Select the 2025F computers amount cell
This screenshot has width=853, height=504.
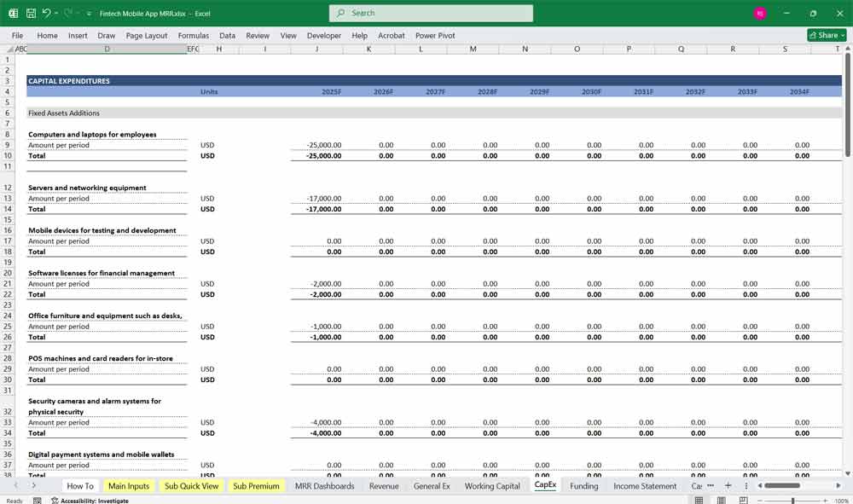tap(317, 145)
